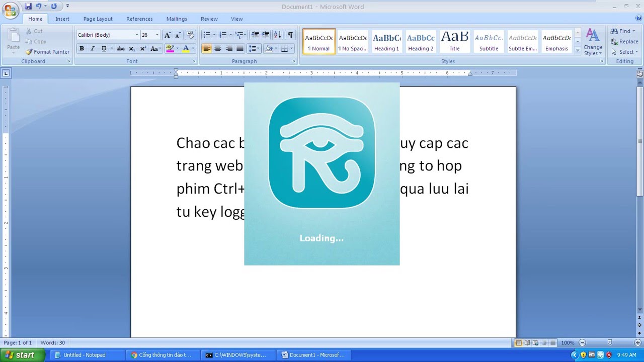The height and width of the screenshot is (362, 644).
Task: Click the Change Styles button
Action: click(x=593, y=42)
